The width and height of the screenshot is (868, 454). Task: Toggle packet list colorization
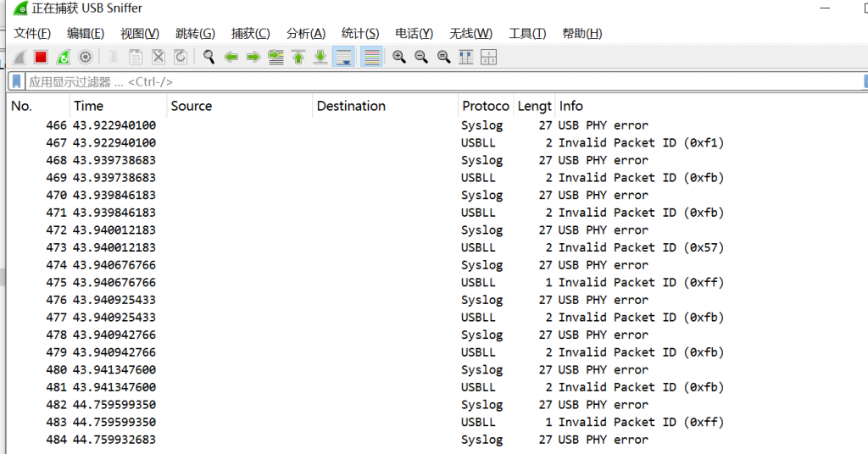[372, 57]
